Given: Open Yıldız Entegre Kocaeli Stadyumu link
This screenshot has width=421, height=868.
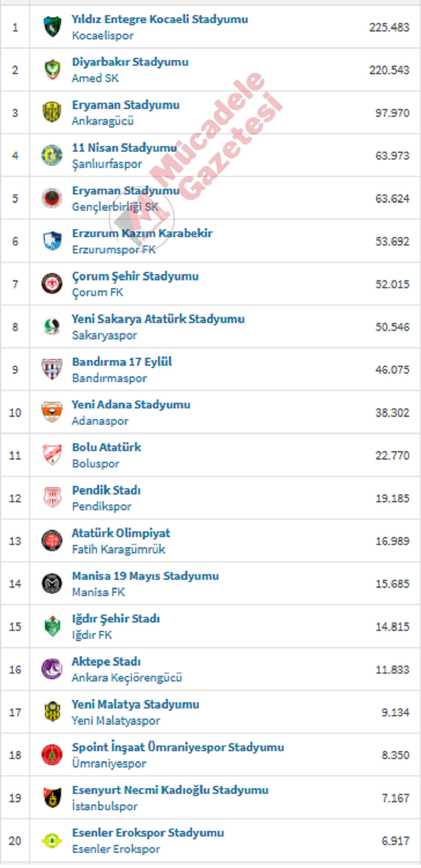Looking at the screenshot, I should click(160, 20).
